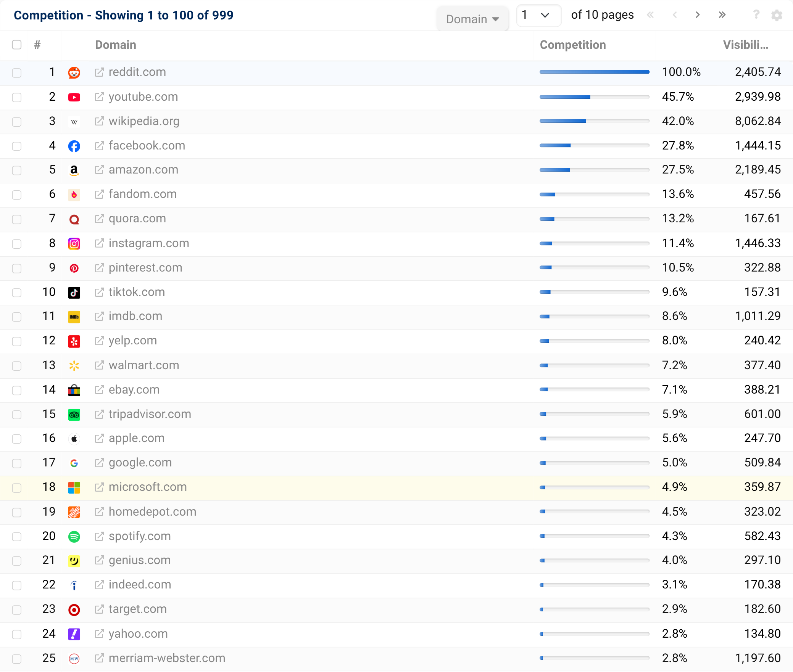Click the YouTube favicon
The height and width of the screenshot is (672, 793).
tap(74, 97)
